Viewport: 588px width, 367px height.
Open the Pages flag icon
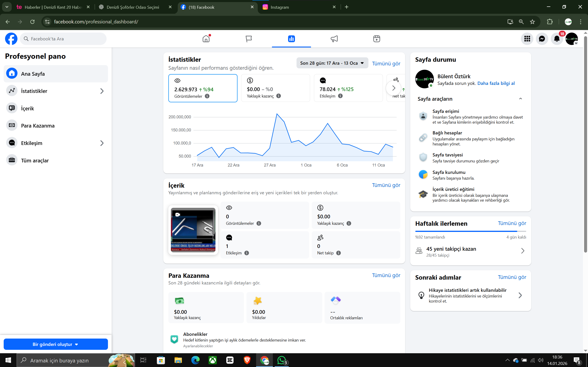(249, 39)
